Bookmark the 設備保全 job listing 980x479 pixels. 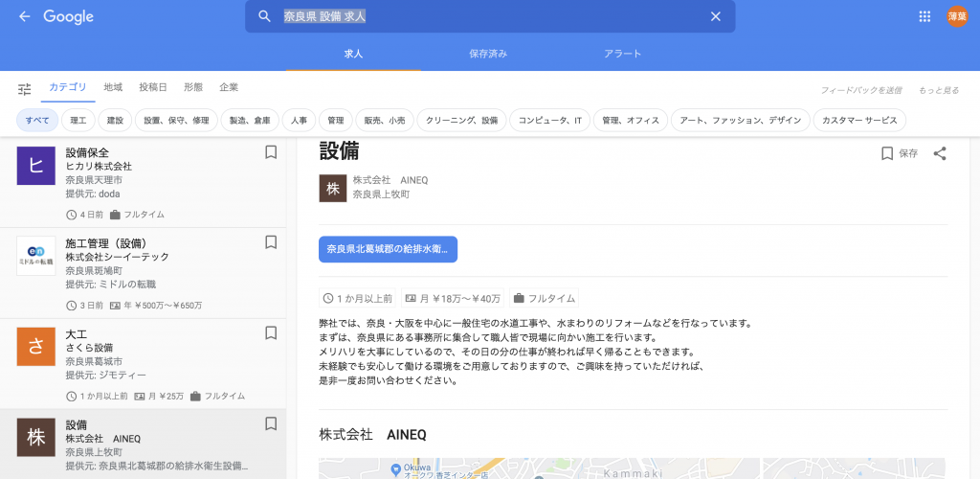pyautogui.click(x=271, y=152)
